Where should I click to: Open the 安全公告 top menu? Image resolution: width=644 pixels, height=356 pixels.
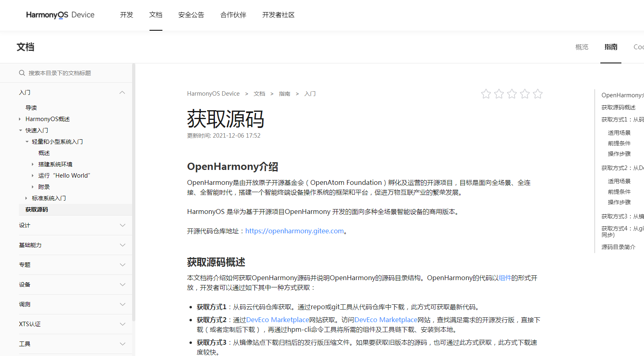point(191,15)
